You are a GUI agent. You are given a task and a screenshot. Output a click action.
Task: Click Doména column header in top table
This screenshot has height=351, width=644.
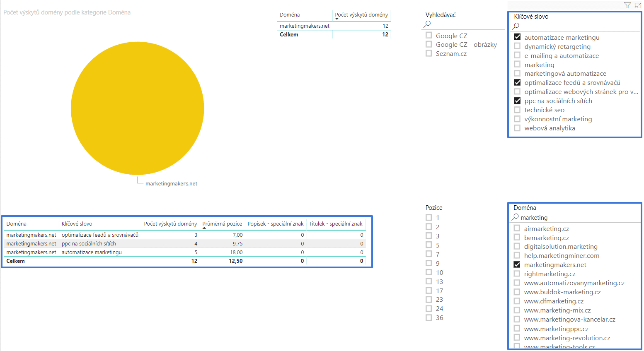coord(290,14)
